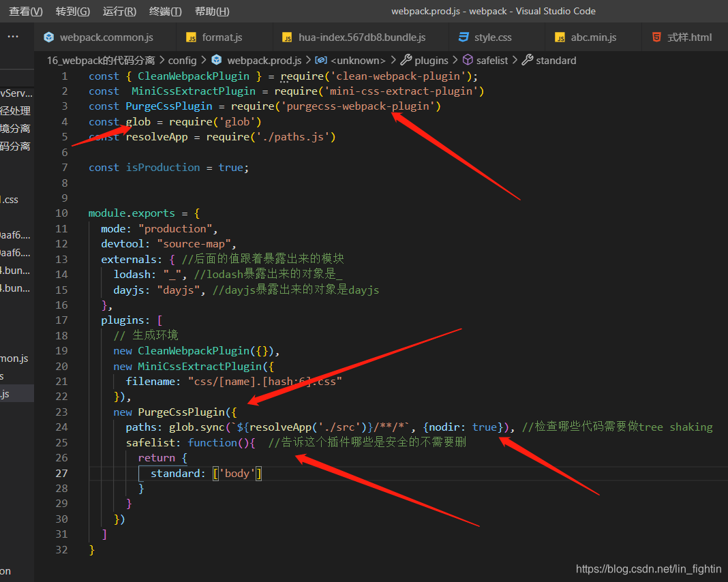The height and width of the screenshot is (582, 728).
Task: Click the HTML5 icon on 式样.html tab
Action: coord(656,37)
